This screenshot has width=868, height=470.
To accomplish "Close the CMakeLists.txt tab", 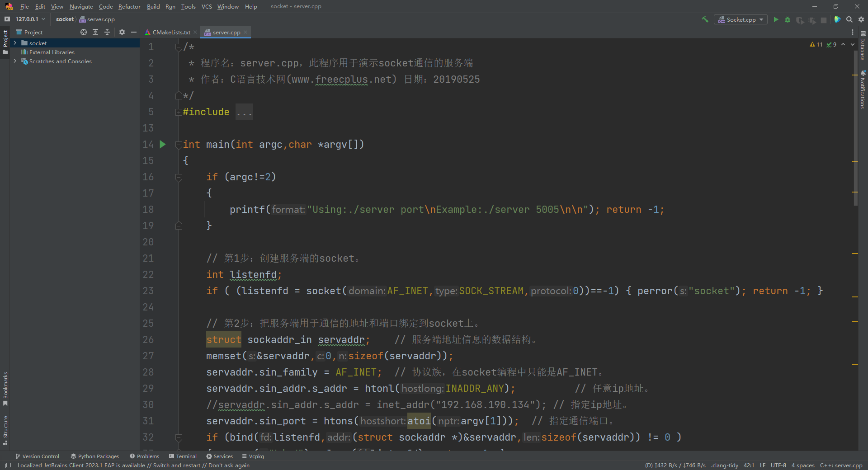I will [x=195, y=32].
